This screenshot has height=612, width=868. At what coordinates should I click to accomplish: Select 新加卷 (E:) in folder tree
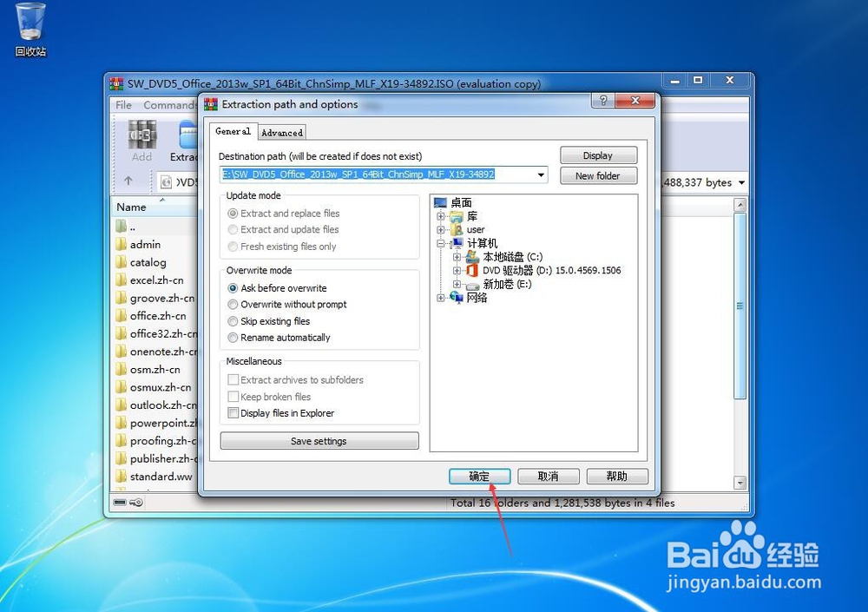[x=507, y=284]
